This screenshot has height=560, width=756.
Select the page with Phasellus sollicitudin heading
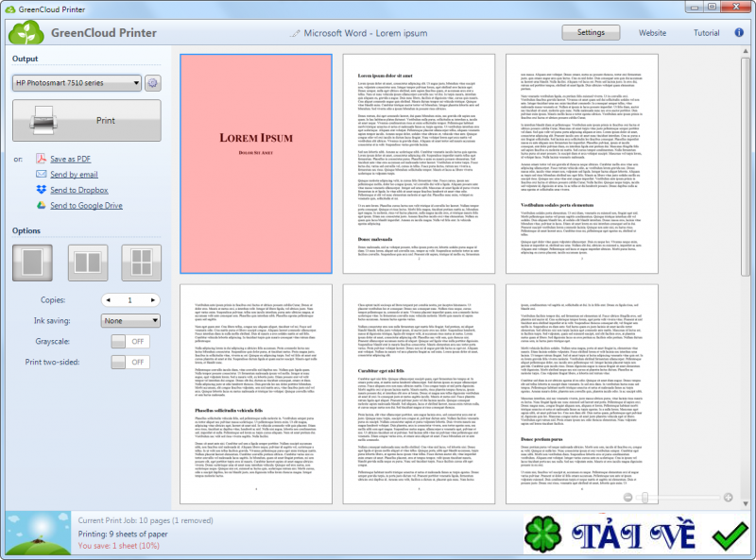[x=256, y=394]
